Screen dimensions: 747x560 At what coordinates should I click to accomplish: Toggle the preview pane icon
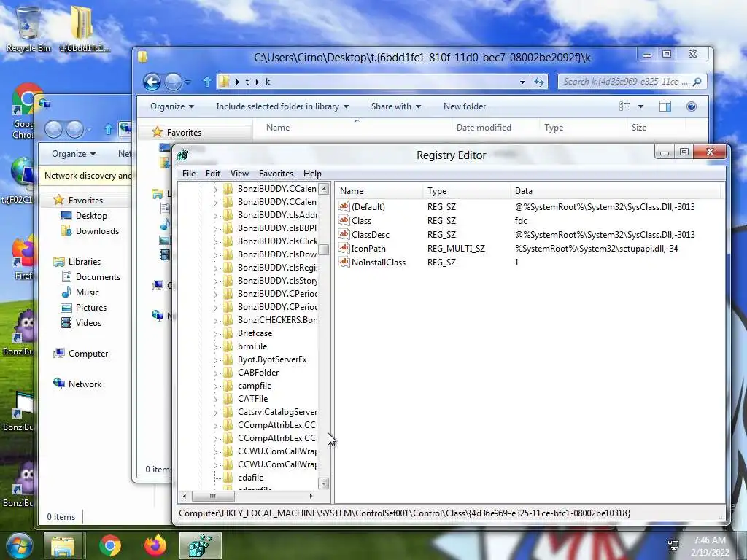point(665,106)
